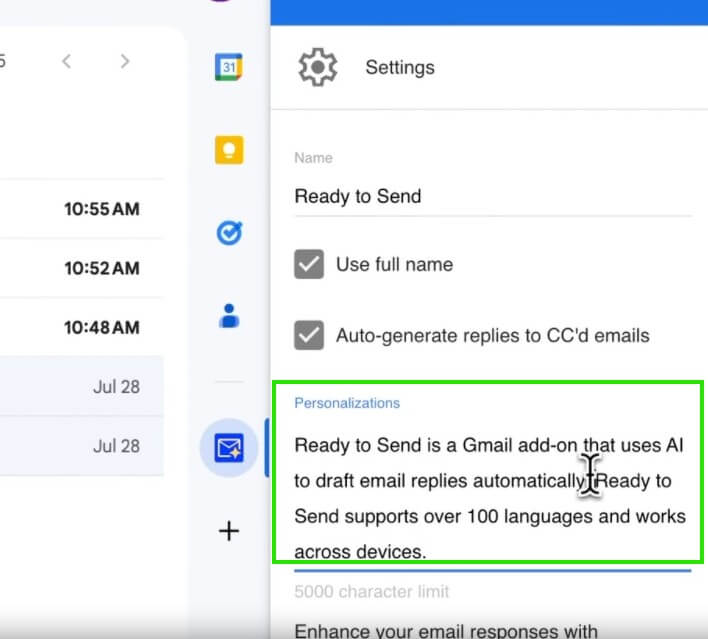Open Google Tasks checkmark icon
Screen dimensions: 708x639
click(229, 233)
